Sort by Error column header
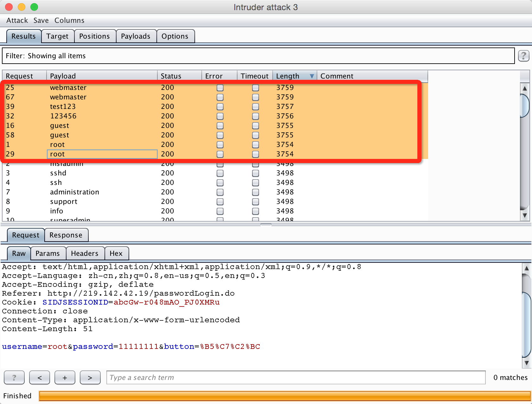This screenshot has height=404, width=532. pyautogui.click(x=219, y=76)
